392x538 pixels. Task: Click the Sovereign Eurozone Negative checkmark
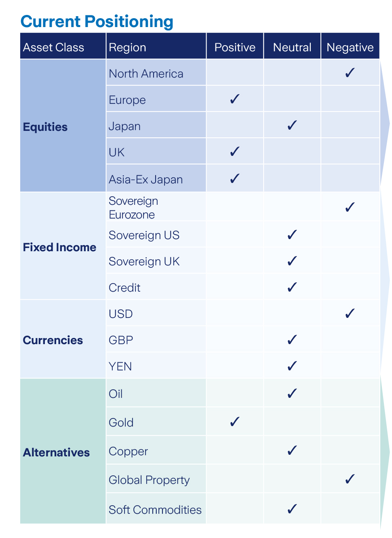coord(350,207)
